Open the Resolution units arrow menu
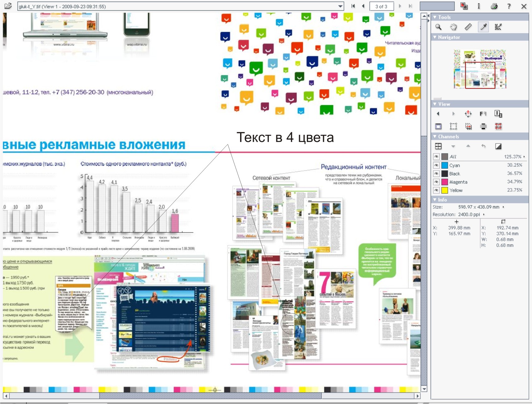The height and width of the screenshot is (404, 532). tap(484, 214)
